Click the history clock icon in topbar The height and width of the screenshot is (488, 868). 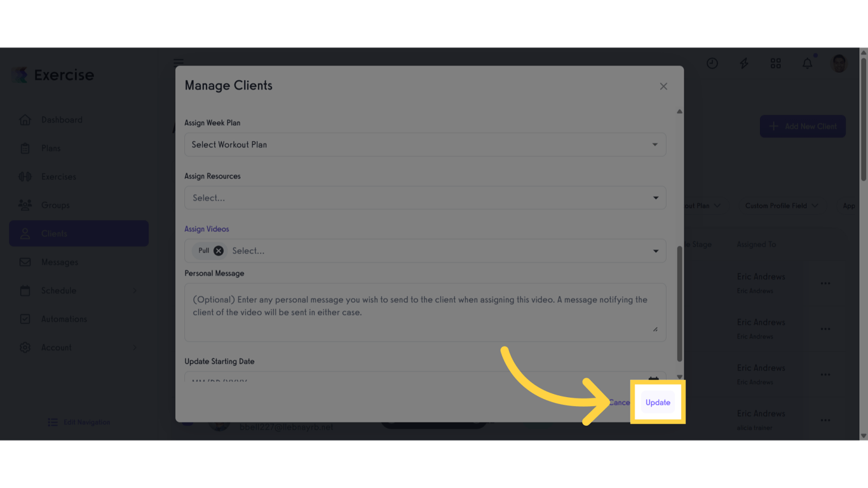click(x=712, y=63)
